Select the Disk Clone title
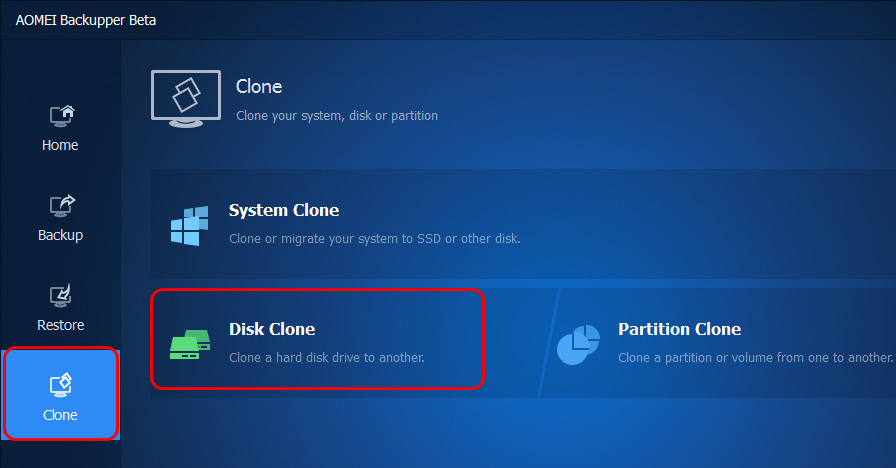The image size is (896, 468). click(x=272, y=329)
